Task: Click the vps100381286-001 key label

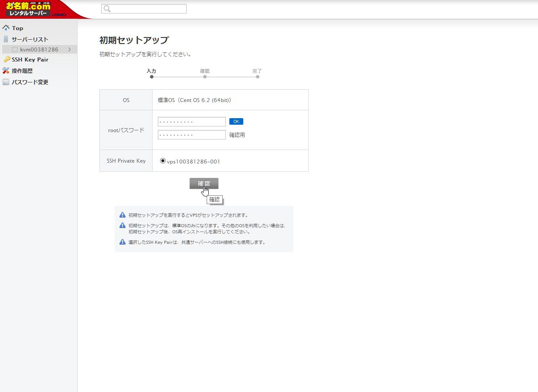Action: (194, 161)
